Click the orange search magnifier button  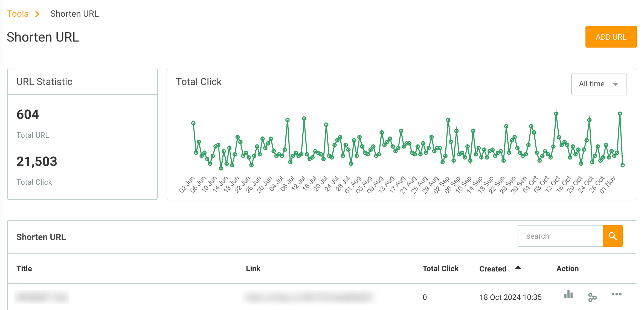613,236
